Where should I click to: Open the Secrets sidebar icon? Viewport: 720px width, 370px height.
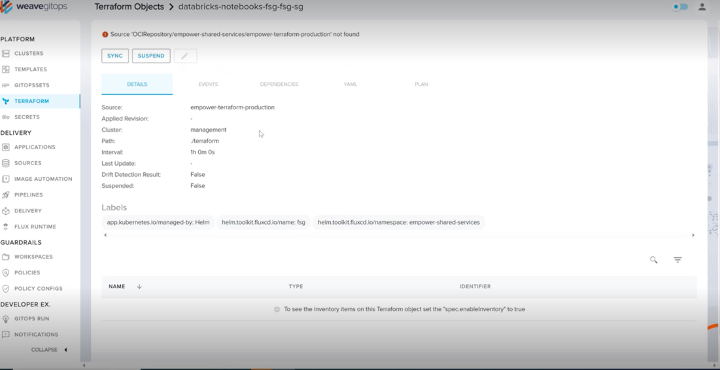pyautogui.click(x=6, y=117)
